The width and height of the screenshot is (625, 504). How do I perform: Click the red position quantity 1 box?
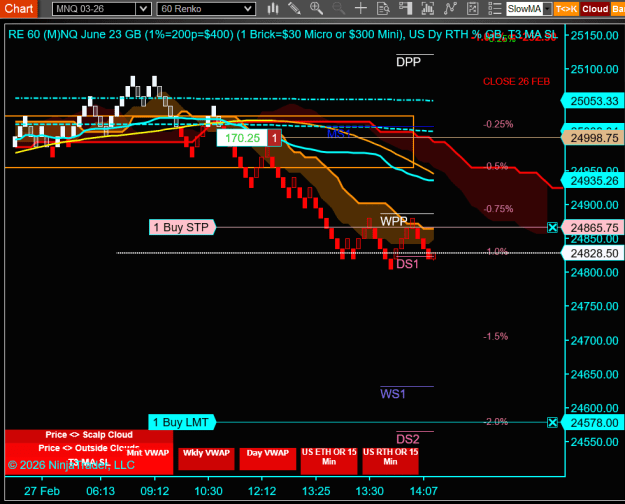coord(274,138)
